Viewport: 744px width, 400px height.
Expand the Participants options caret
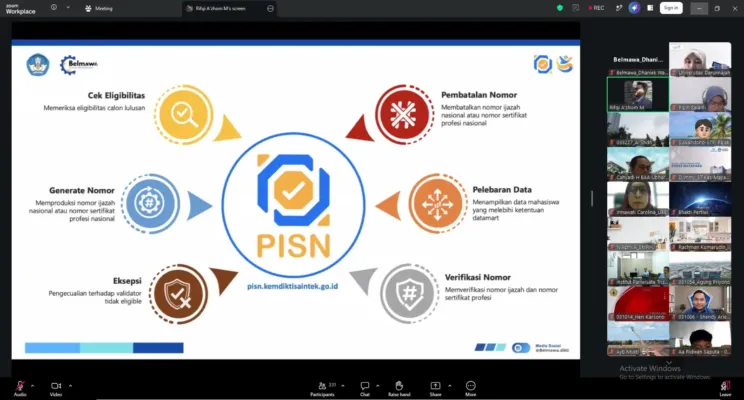coord(343,386)
